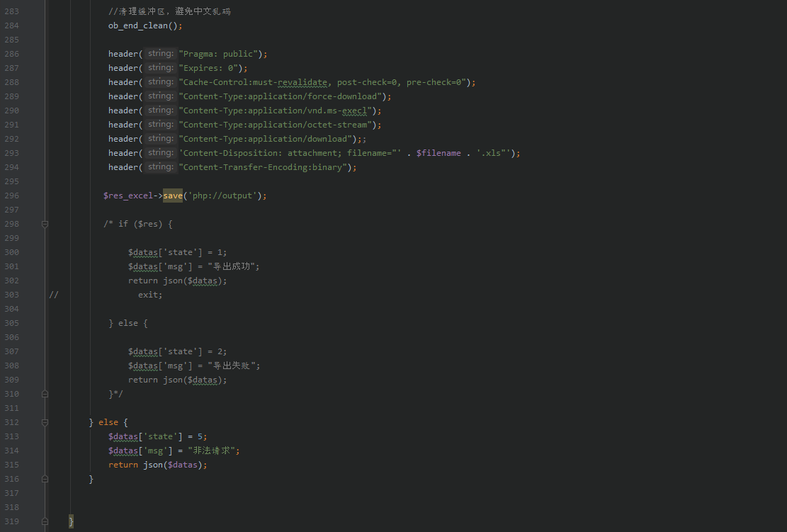Screen dimensions: 787x532
Task: Select the highlighted 'save' method call
Action: pos(173,195)
